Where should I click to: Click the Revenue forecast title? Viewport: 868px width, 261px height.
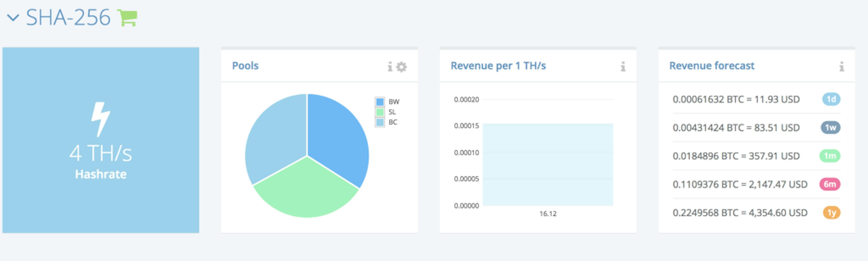712,66
